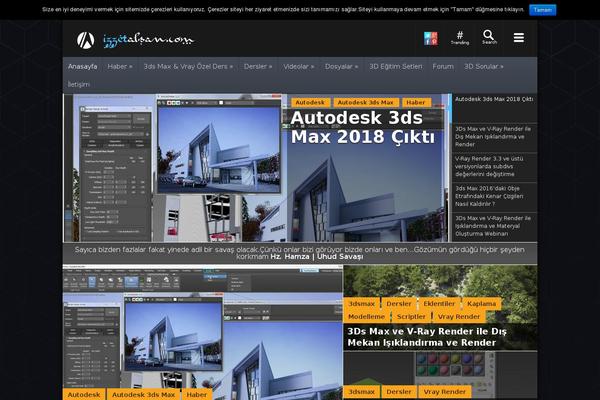
Task: Click the izzetalsan.com circular logo icon
Action: tap(85, 40)
